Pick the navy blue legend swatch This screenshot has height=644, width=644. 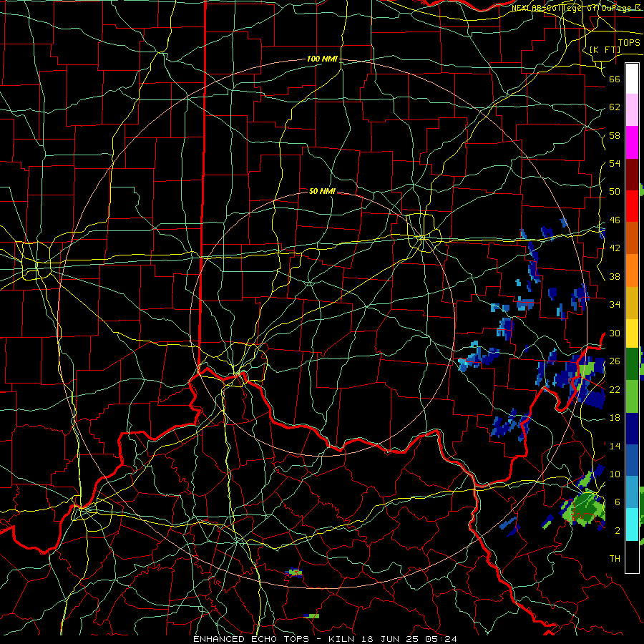coord(632,429)
